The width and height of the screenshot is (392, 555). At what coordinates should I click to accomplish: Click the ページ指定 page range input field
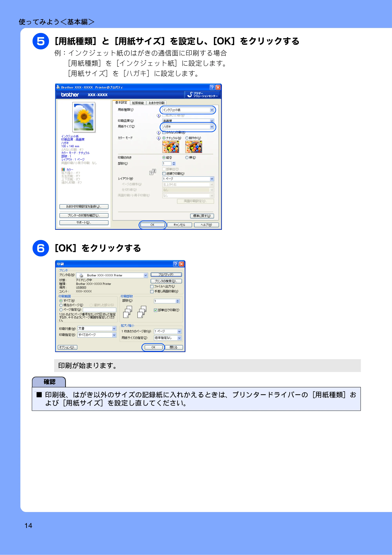[100, 310]
